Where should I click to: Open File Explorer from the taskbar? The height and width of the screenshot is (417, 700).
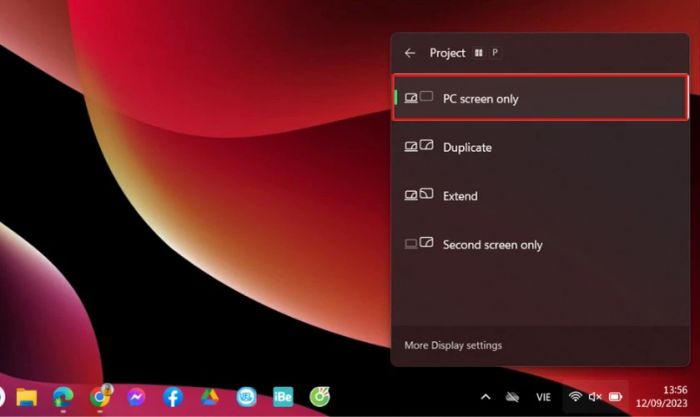(27, 397)
